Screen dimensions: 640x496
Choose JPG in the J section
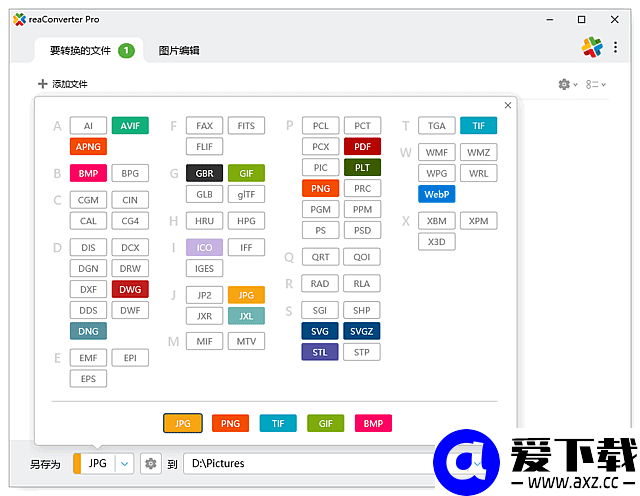tap(247, 295)
